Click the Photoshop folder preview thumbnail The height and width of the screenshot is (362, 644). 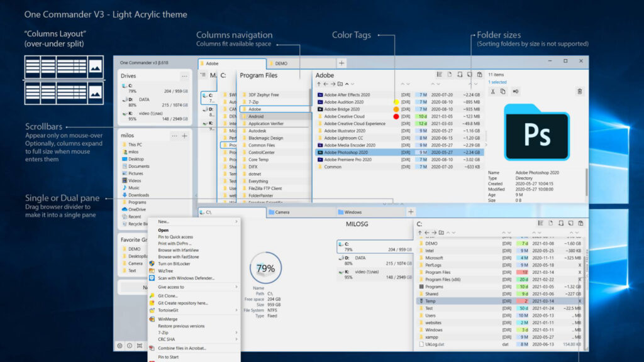click(536, 132)
